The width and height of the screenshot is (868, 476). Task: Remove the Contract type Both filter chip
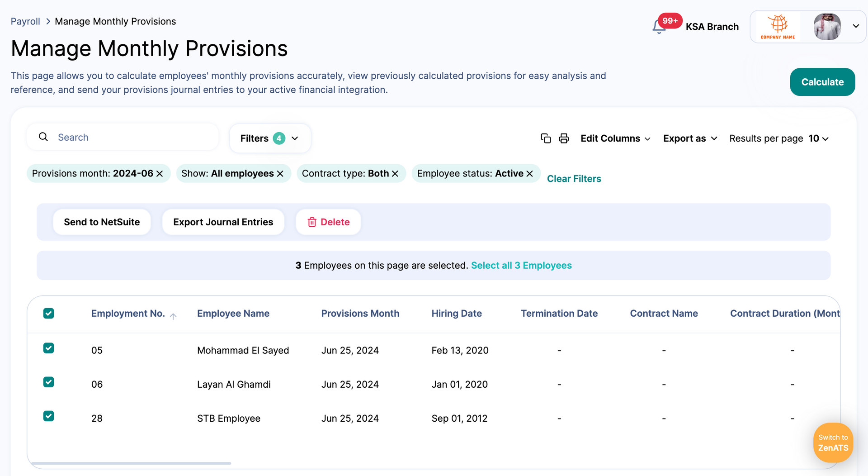(x=395, y=174)
